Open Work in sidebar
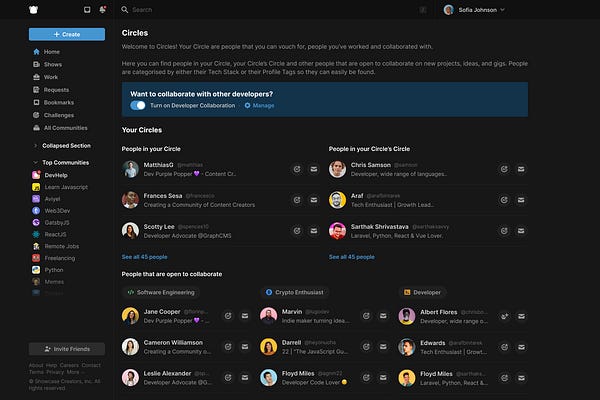Viewport: 600px width, 400px height. click(x=46, y=77)
